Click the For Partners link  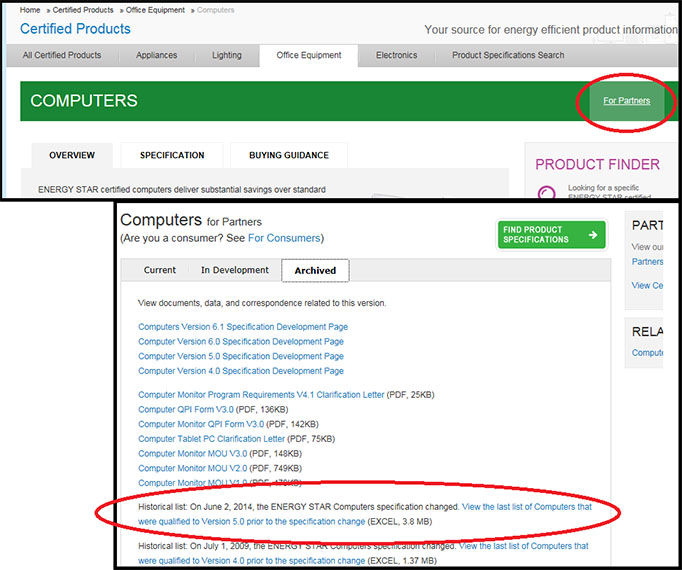coord(626,101)
